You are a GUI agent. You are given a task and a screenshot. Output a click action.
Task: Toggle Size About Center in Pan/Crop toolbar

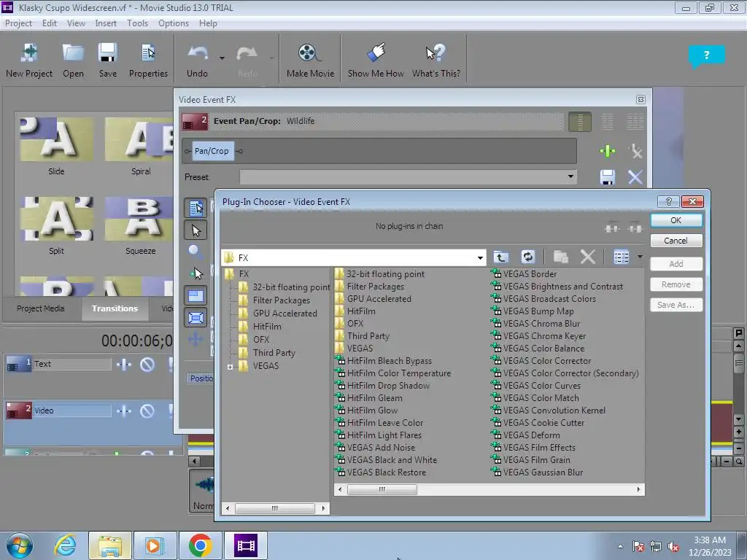tap(196, 318)
